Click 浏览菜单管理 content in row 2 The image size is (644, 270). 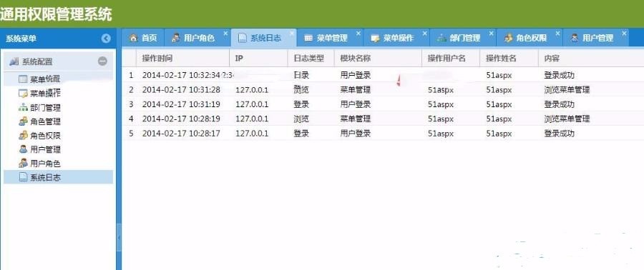pyautogui.click(x=567, y=90)
